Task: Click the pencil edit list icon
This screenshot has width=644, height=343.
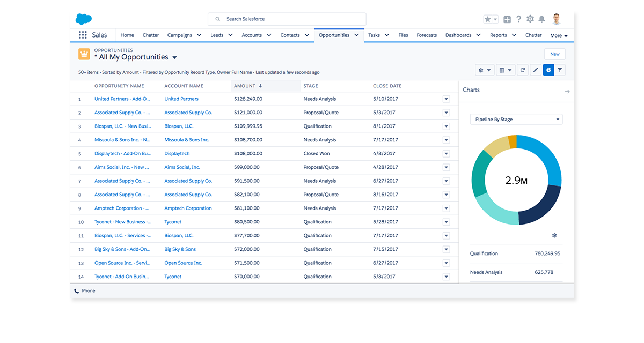Action: tap(536, 70)
